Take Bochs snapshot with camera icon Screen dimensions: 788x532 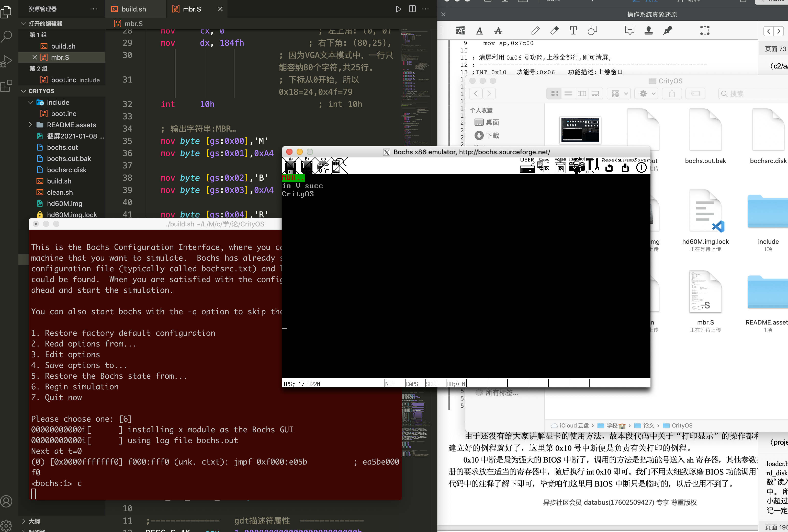point(576,165)
